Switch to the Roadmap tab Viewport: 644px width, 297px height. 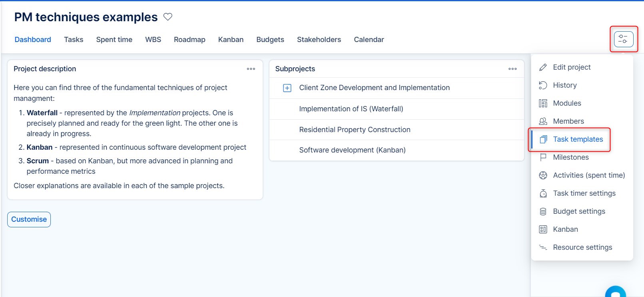[189, 40]
